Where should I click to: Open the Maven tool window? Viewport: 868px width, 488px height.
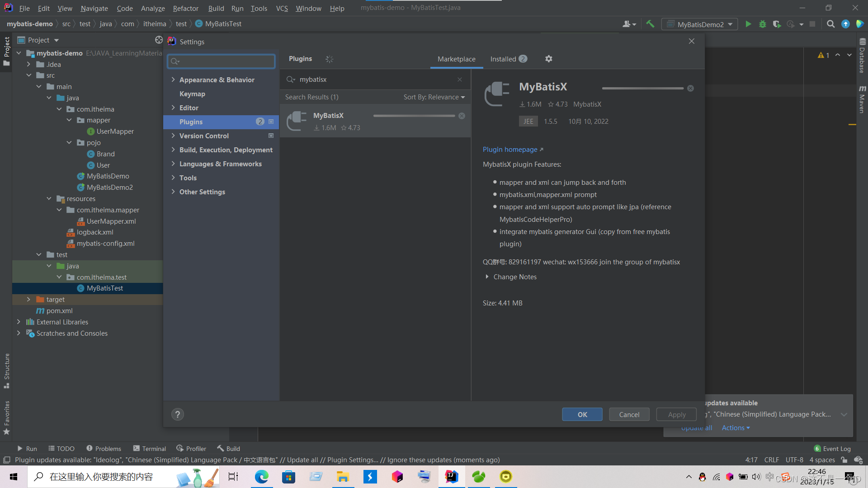point(862,99)
